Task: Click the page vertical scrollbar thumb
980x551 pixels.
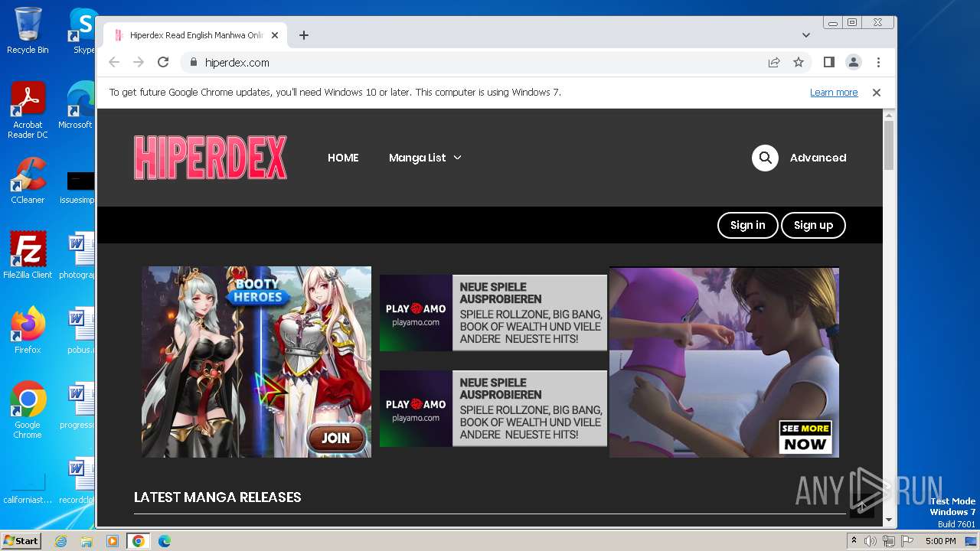Action: click(888, 145)
